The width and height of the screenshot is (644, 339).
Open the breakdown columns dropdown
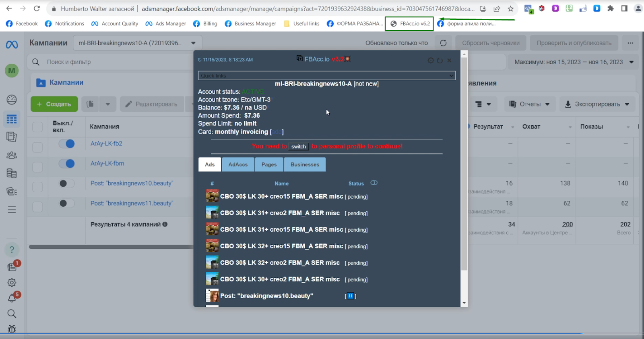[x=483, y=104]
